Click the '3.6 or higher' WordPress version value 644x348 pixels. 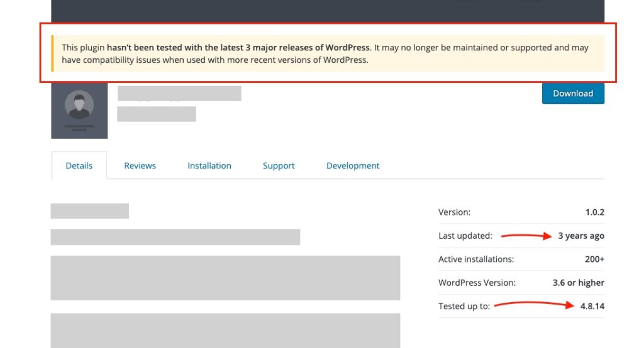coord(579,282)
